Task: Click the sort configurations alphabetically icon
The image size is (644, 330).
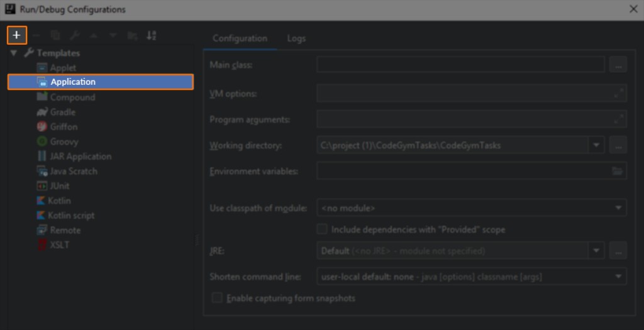Action: (x=152, y=36)
